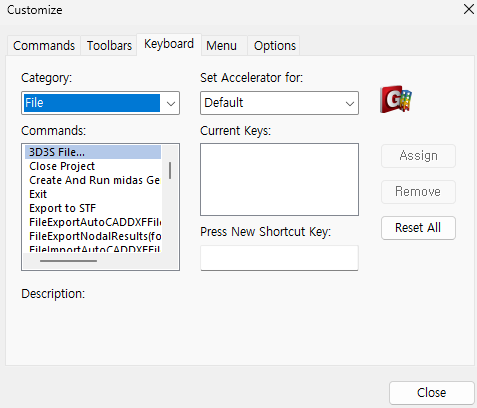This screenshot has height=408, width=477.
Task: Choose Close Project in the commands list
Action: pos(93,166)
